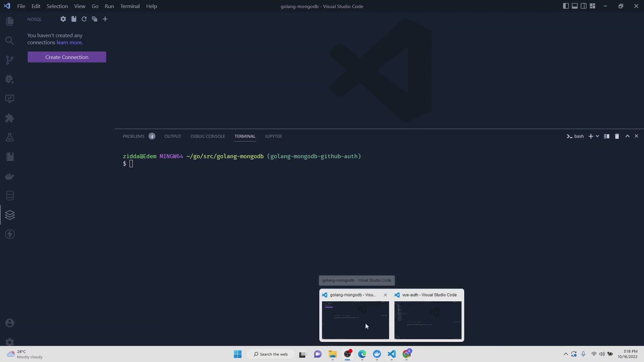Open the Remote Explorer view

tap(10, 99)
